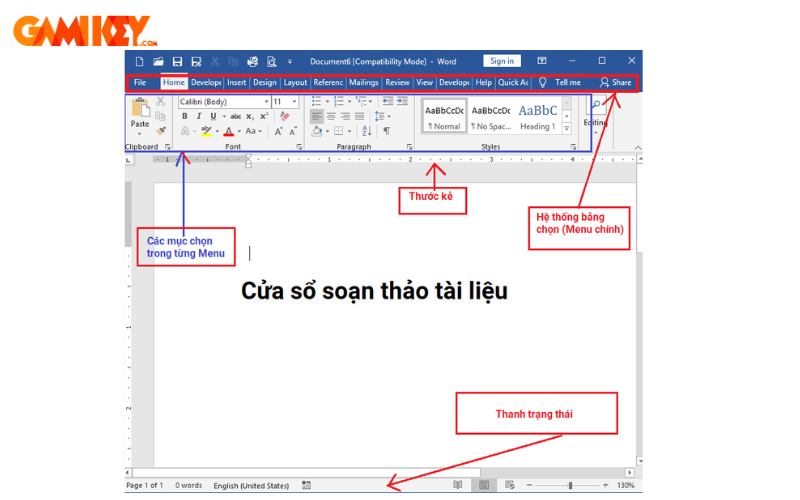Image resolution: width=800 pixels, height=500 pixels.
Task: Toggle Italic formatting
Action: point(199,116)
